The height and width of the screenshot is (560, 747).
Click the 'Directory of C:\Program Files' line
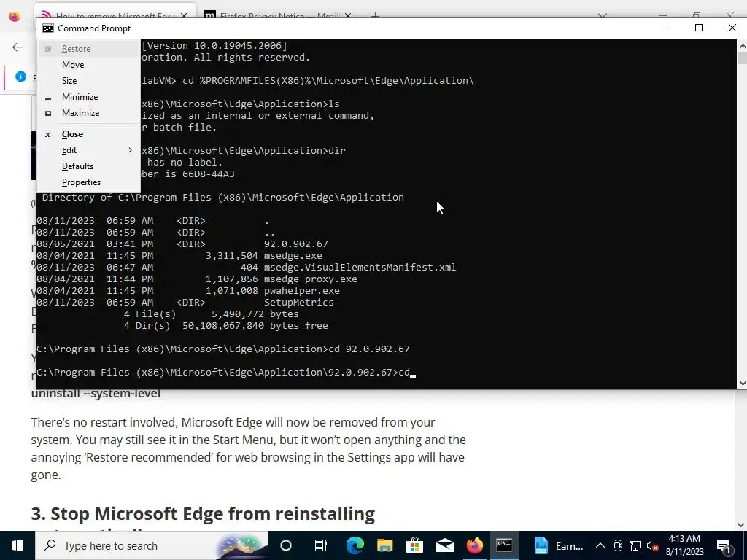click(x=223, y=197)
